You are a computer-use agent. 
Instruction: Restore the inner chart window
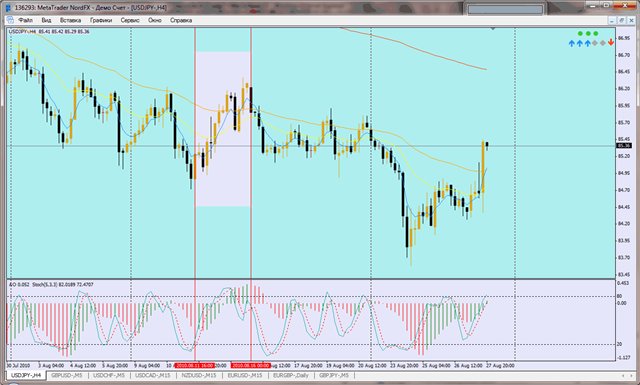(622, 20)
